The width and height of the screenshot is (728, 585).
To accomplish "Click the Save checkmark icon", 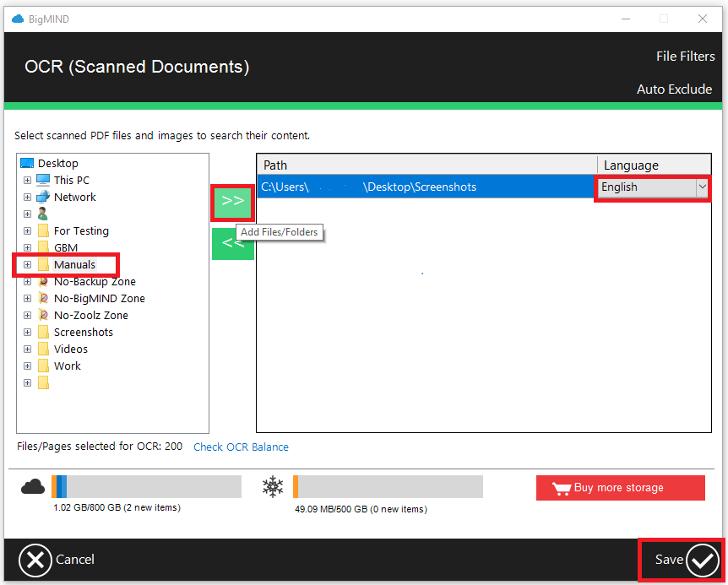I will click(x=704, y=560).
